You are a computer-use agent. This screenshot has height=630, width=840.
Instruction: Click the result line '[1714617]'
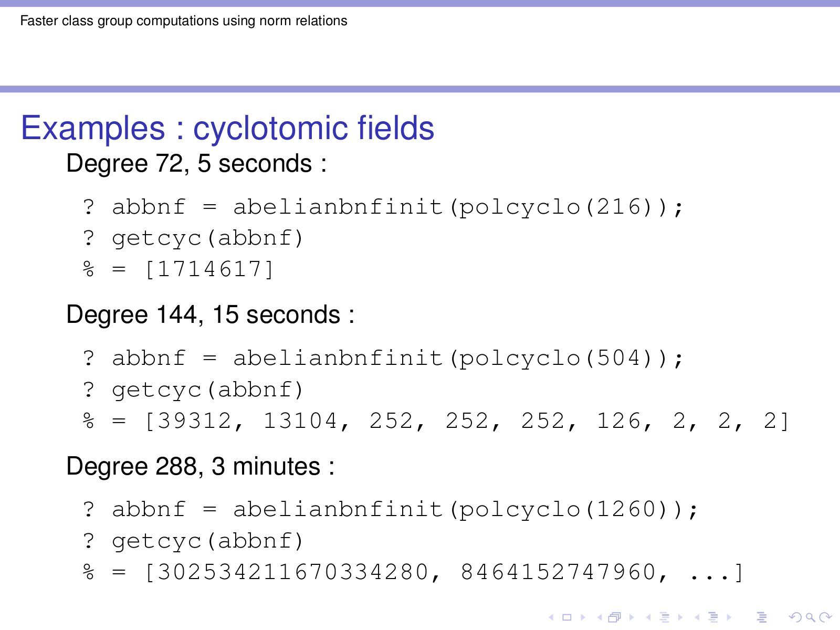(209, 269)
